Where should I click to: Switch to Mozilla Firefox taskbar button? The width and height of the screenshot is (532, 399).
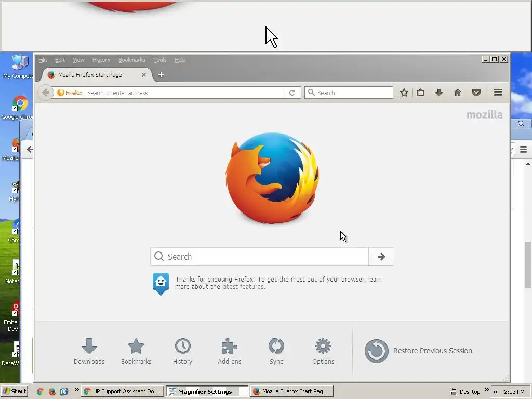click(292, 391)
